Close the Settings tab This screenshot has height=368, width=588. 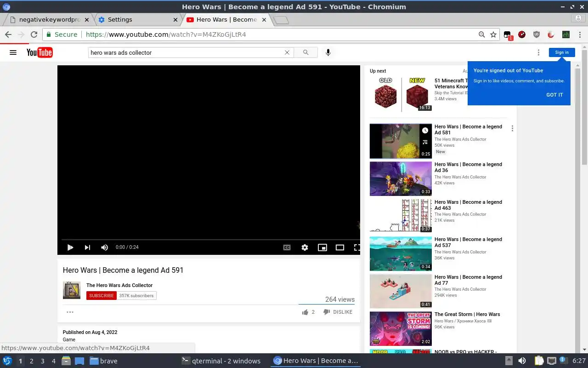[x=175, y=20]
